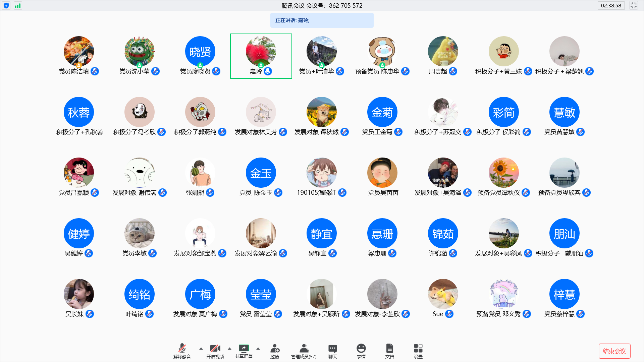This screenshot has height=362, width=644.
Task: Expand the audio options arrow
Action: (x=201, y=349)
